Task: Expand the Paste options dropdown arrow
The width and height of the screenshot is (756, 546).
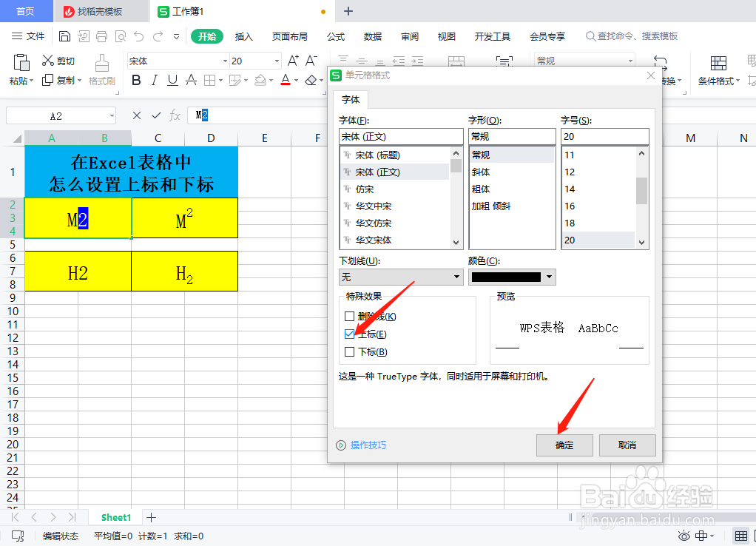Action: coord(31,81)
